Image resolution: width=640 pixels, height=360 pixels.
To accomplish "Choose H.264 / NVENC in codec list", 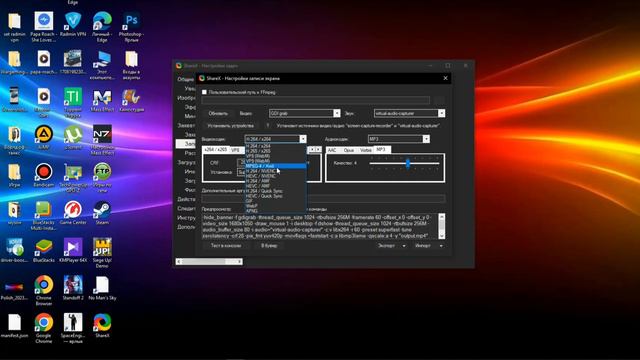I will click(x=276, y=171).
